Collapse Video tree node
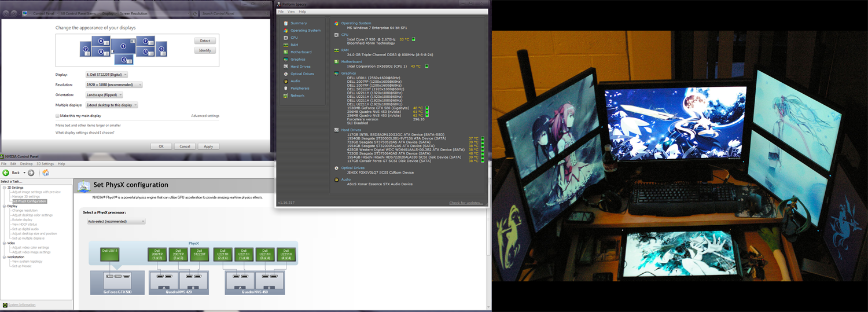868x312 pixels. [4, 243]
